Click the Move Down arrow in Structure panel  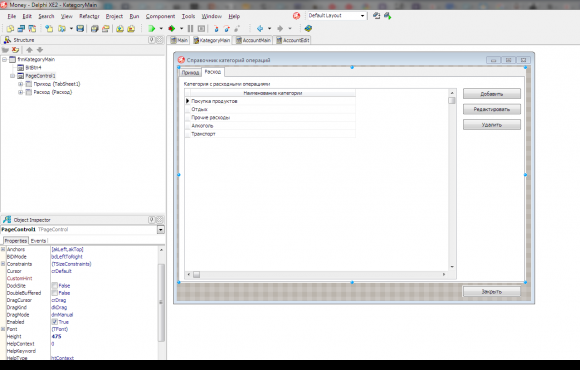[40, 50]
